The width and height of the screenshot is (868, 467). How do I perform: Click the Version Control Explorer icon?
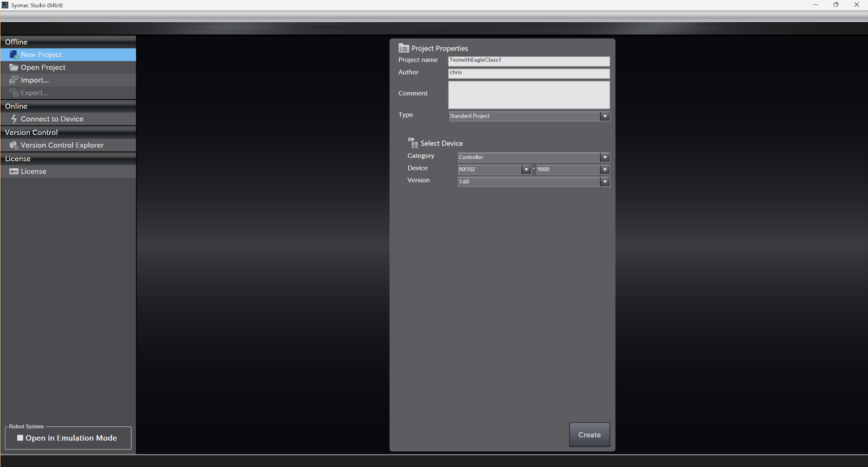click(x=14, y=145)
